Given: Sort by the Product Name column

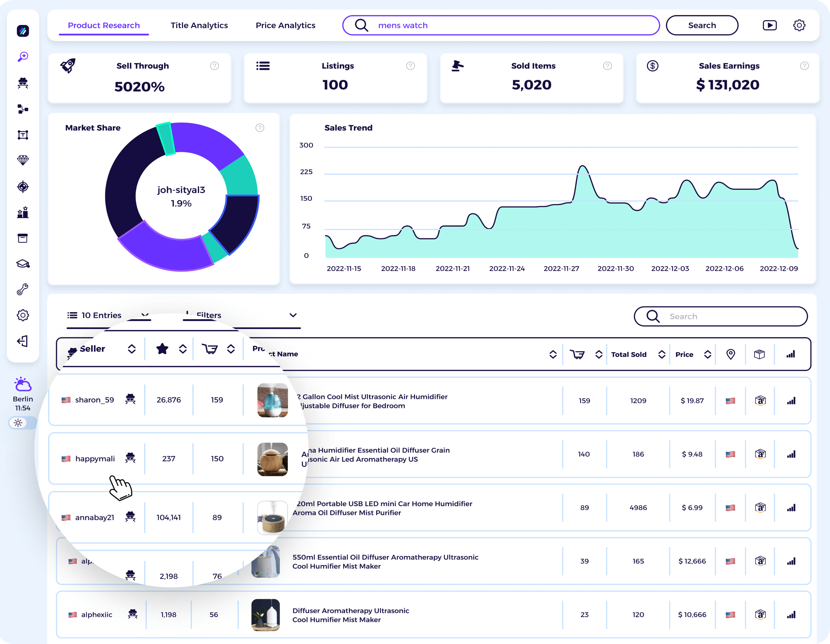Looking at the screenshot, I should (553, 354).
